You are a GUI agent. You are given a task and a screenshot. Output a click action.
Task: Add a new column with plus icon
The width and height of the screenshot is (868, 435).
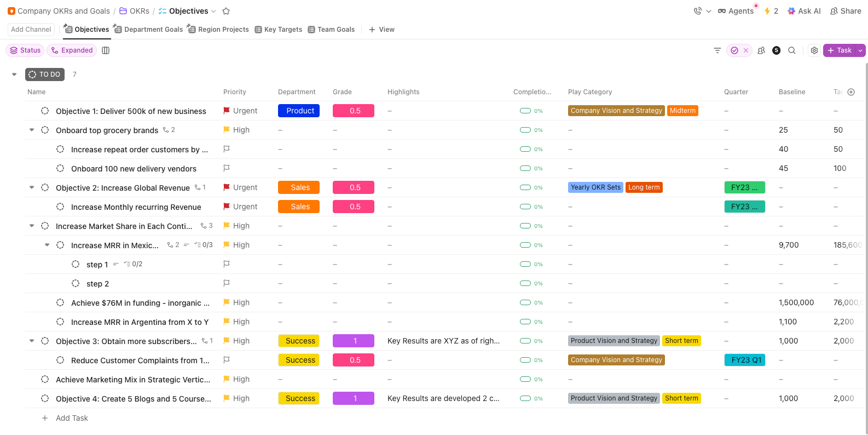tap(851, 92)
